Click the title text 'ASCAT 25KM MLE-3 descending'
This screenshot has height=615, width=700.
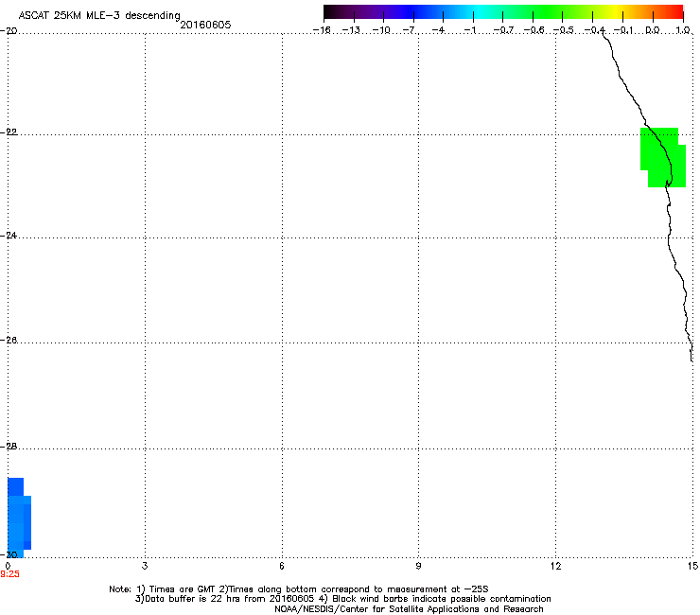pos(99,16)
